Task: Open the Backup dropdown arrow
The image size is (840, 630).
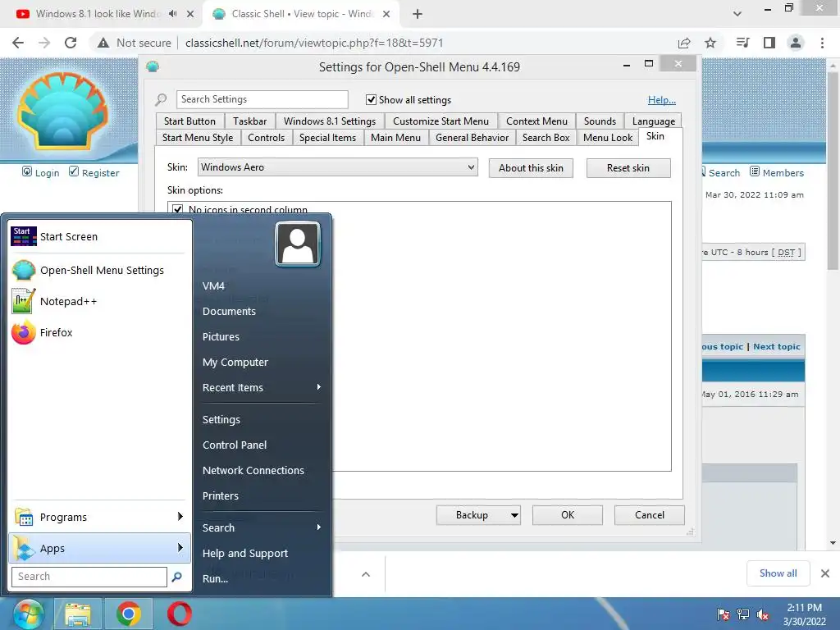Action: pyautogui.click(x=514, y=515)
